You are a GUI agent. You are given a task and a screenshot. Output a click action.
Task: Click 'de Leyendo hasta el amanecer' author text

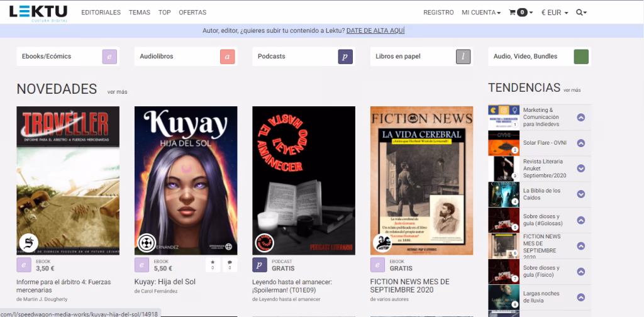coord(286,299)
